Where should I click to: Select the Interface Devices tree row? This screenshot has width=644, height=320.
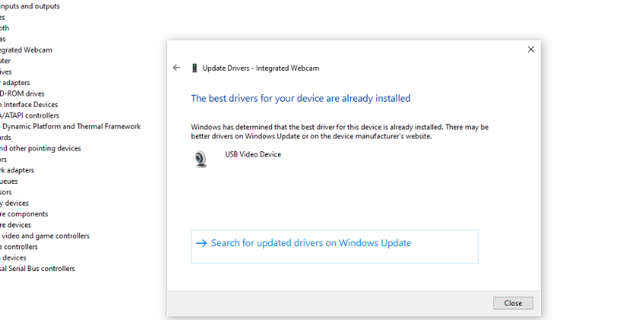coord(29,105)
